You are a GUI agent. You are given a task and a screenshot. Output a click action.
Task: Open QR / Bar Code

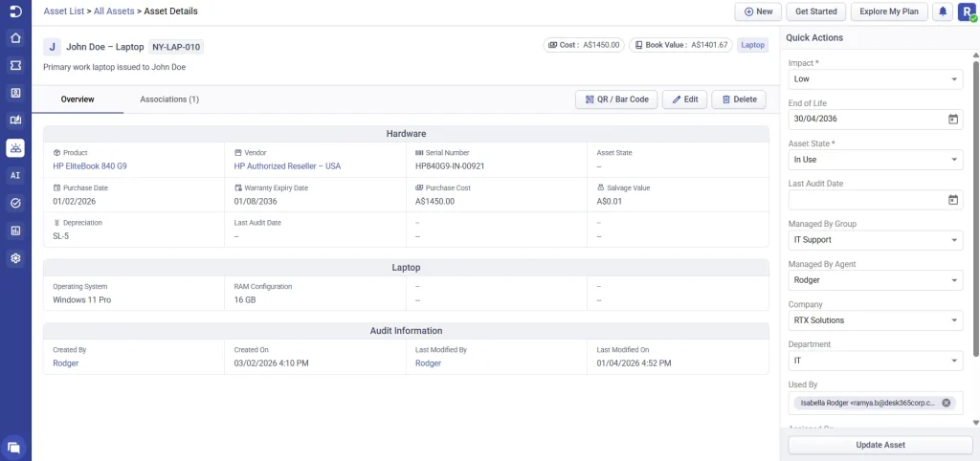(616, 99)
